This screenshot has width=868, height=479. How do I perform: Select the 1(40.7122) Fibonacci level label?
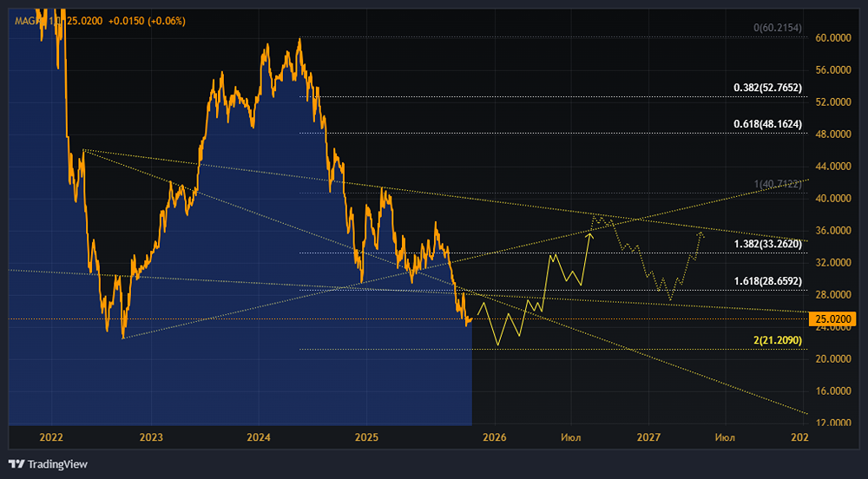[777, 184]
